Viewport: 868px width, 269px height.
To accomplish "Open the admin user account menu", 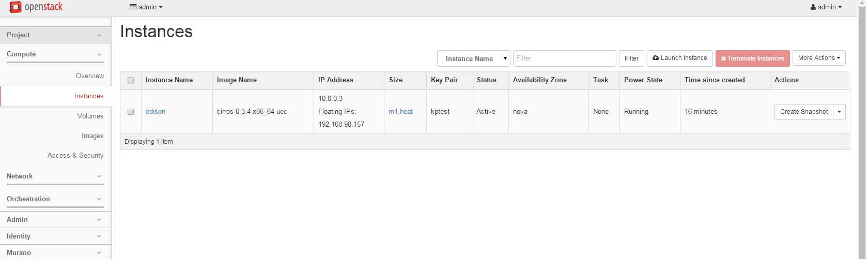I will 826,7.
